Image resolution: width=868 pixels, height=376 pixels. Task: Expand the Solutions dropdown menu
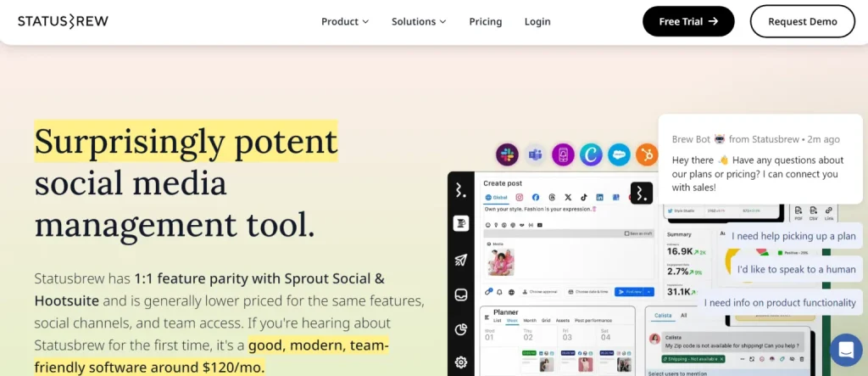(419, 21)
